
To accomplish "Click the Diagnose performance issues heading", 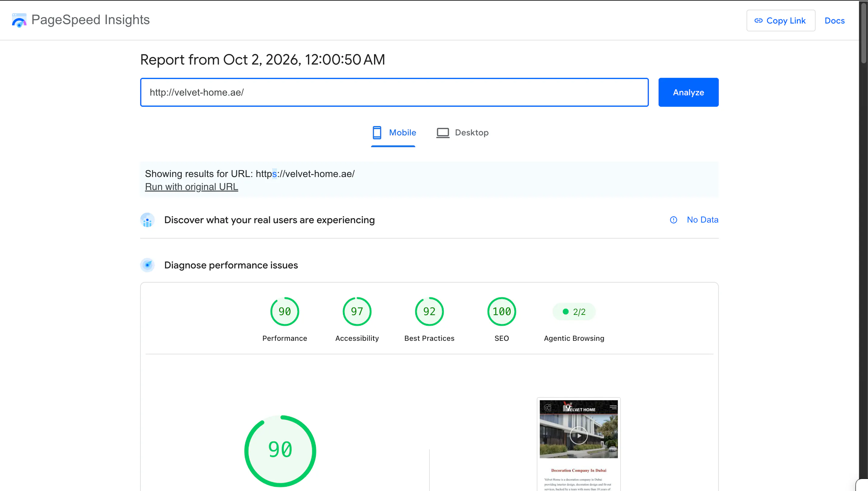I will tap(231, 265).
